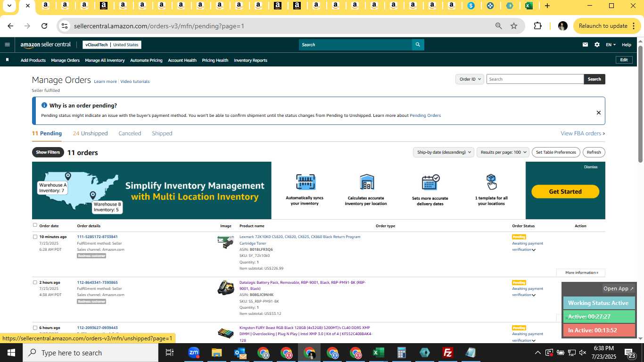Click Get Started on inventory banner
644x362 pixels.
(565, 191)
